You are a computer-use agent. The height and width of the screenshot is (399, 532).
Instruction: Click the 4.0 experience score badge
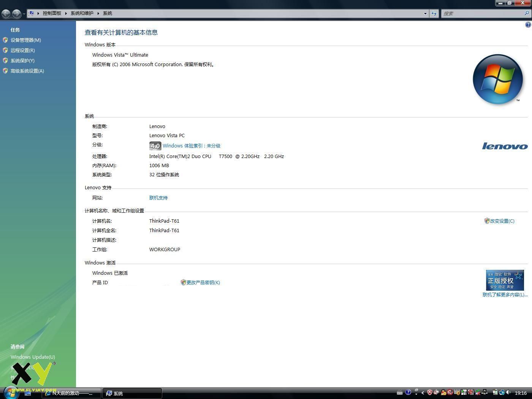pyautogui.click(x=155, y=146)
